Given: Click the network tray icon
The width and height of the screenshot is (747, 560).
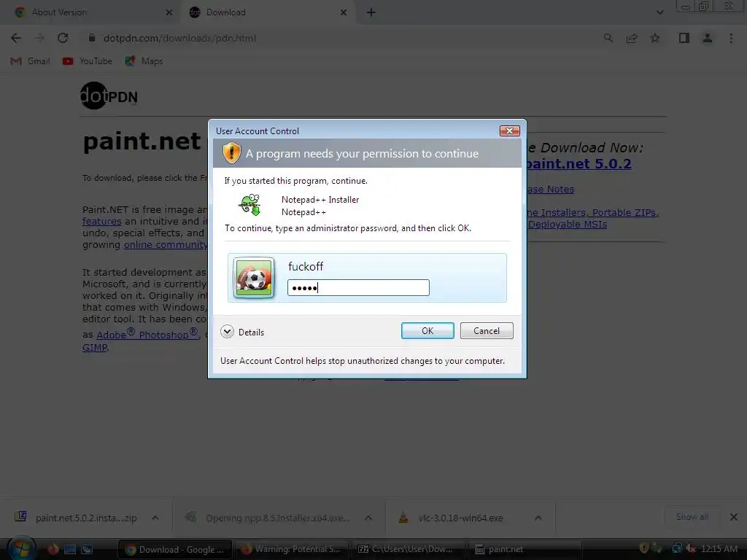Looking at the screenshot, I should click(x=677, y=548).
